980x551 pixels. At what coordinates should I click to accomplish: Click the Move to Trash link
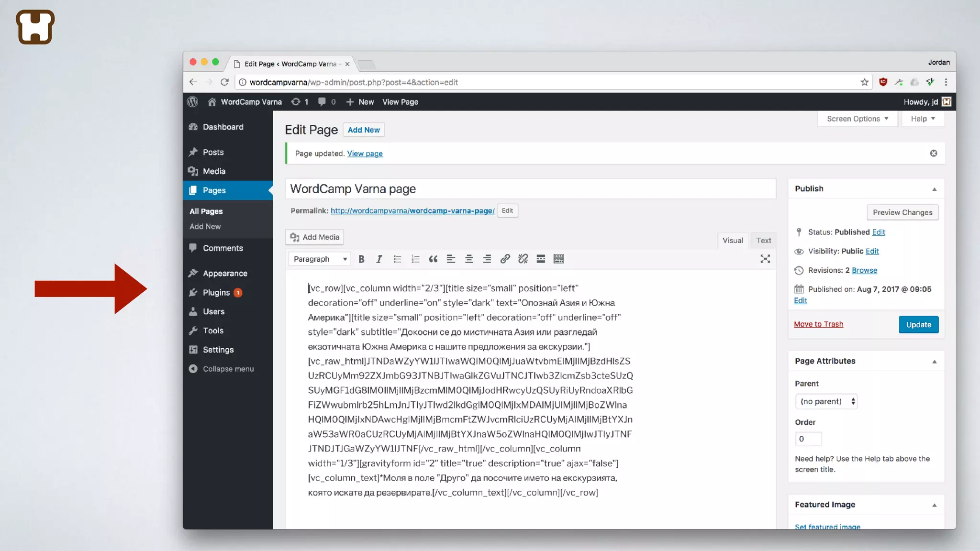818,324
